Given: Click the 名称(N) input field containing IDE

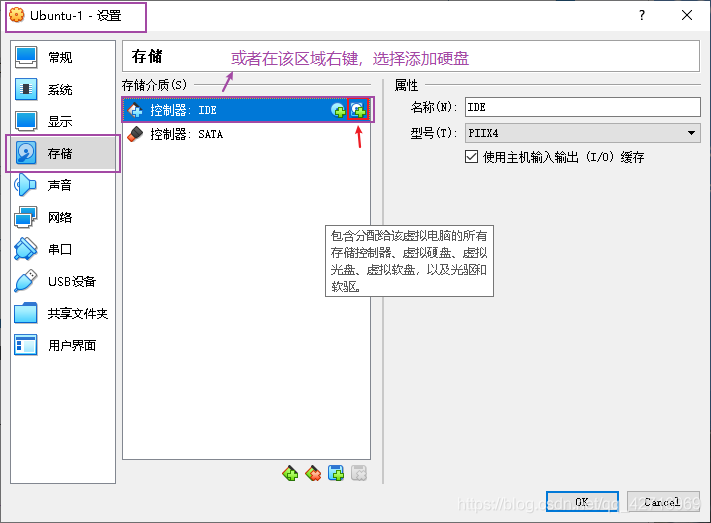Looking at the screenshot, I should click(x=583, y=108).
